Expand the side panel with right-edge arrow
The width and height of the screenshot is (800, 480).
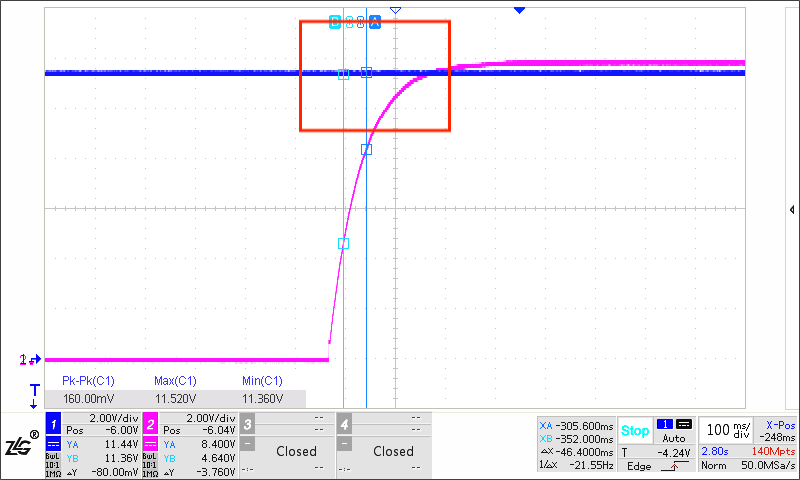click(x=792, y=210)
